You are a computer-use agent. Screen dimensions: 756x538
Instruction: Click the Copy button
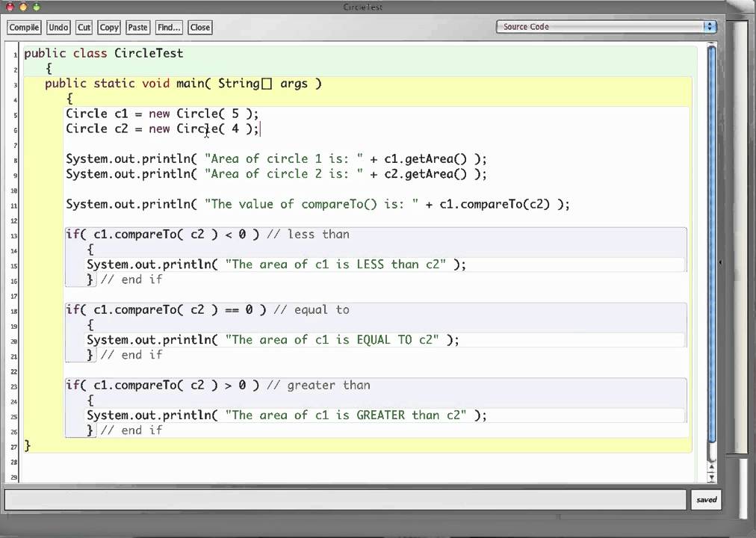pyautogui.click(x=109, y=28)
